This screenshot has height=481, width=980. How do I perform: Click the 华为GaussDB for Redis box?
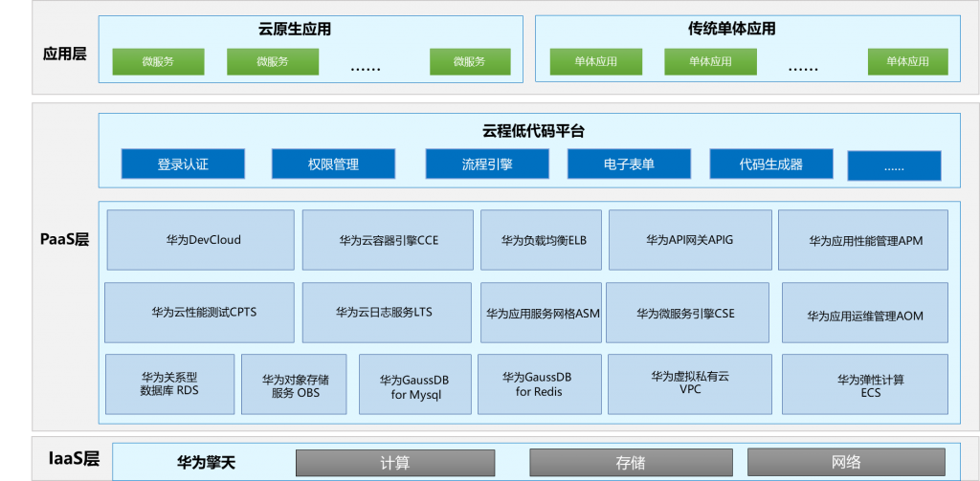coord(540,384)
